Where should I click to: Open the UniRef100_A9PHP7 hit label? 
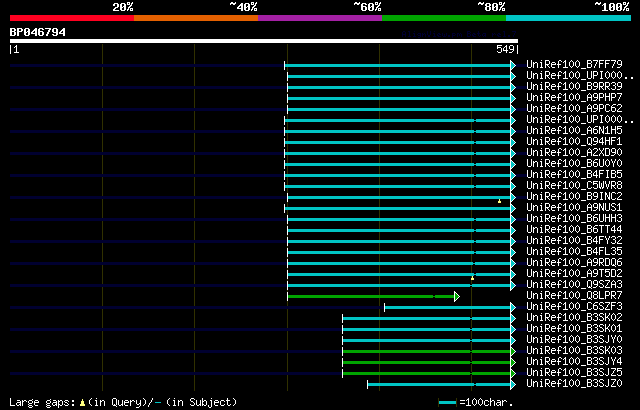(x=574, y=98)
